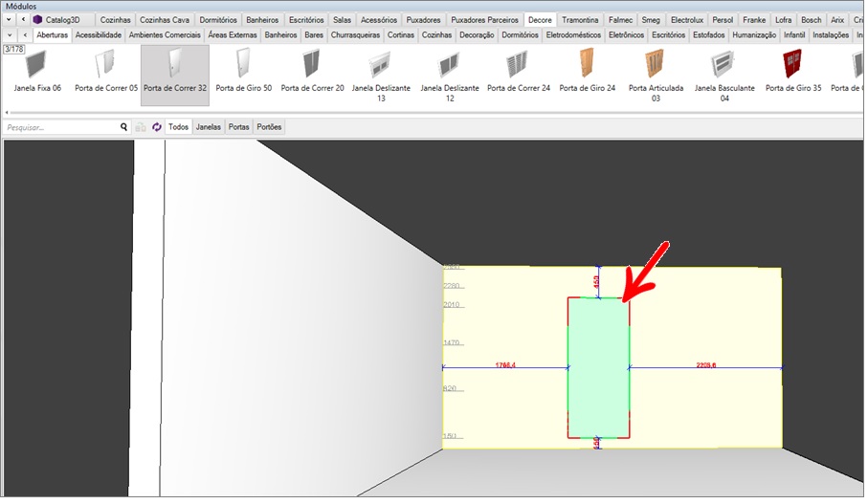Select the Porta de Giro 50 door icon
Screen dimensions: 868x504
[243, 65]
